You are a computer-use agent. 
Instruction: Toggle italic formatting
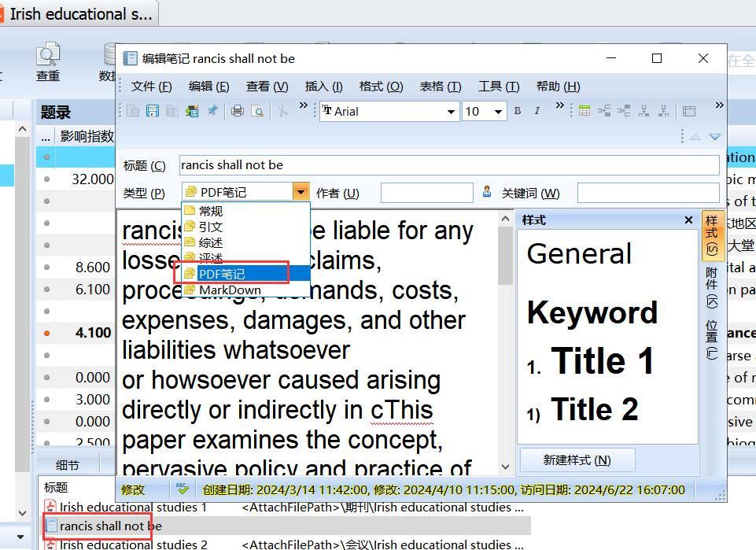(x=537, y=111)
